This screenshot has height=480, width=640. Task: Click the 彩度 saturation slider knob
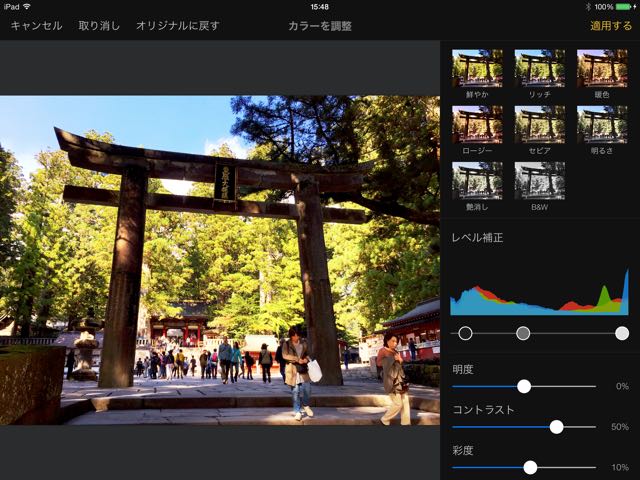pos(530,467)
